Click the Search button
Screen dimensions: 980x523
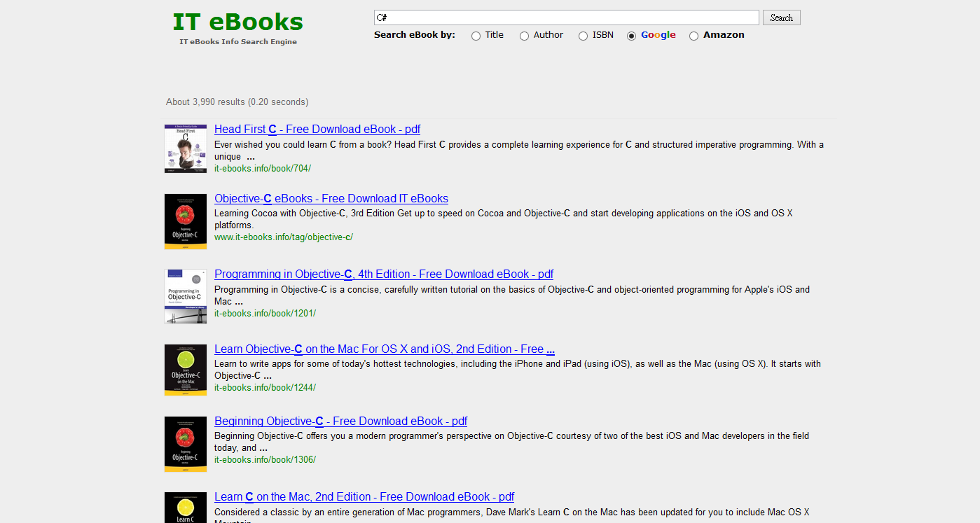pyautogui.click(x=781, y=18)
